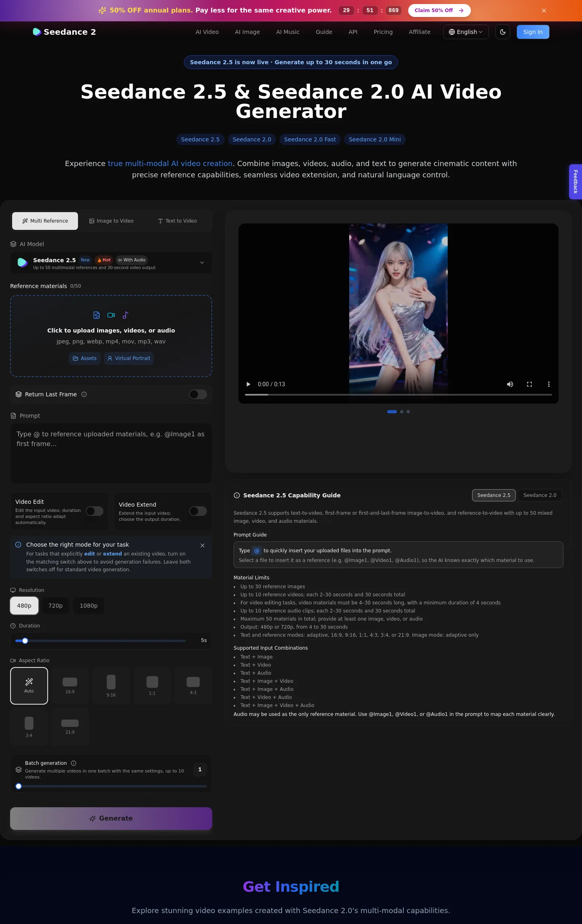Open the AI Image nav menu
The image size is (582, 924).
[x=247, y=32]
